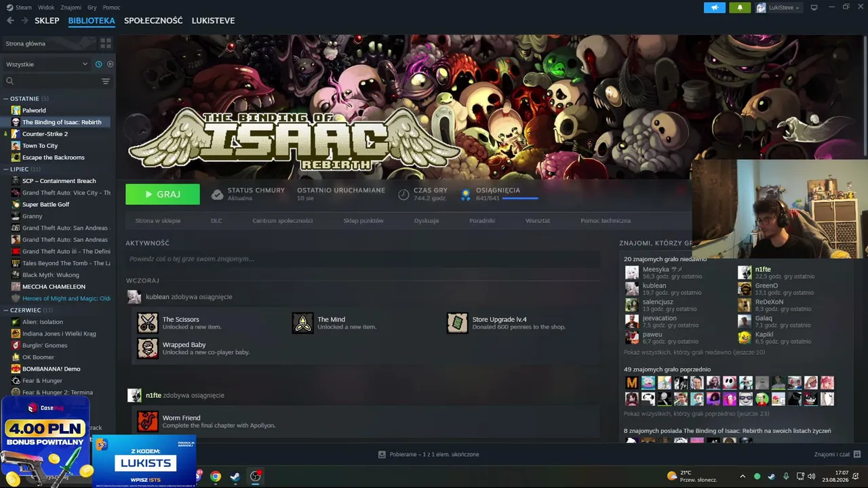This screenshot has width=868, height=488.
Task: Select Super Battle Golf in library
Action: [x=45, y=205]
